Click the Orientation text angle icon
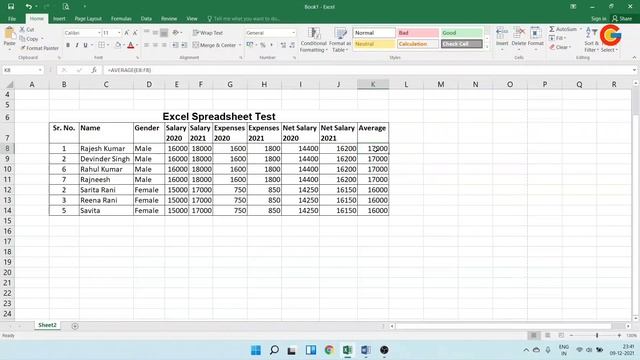Screen dimensions: 640x360 coord(176,33)
